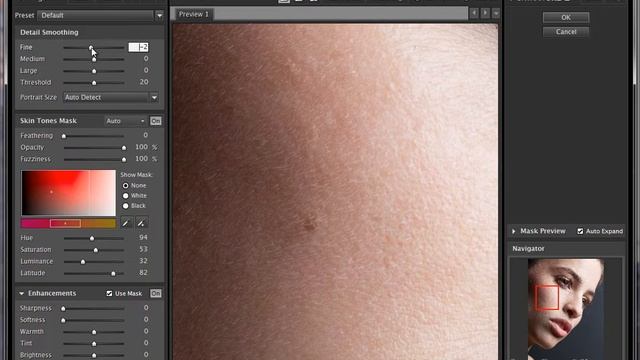The image size is (640, 360).
Task: Click the OK button
Action: (566, 18)
